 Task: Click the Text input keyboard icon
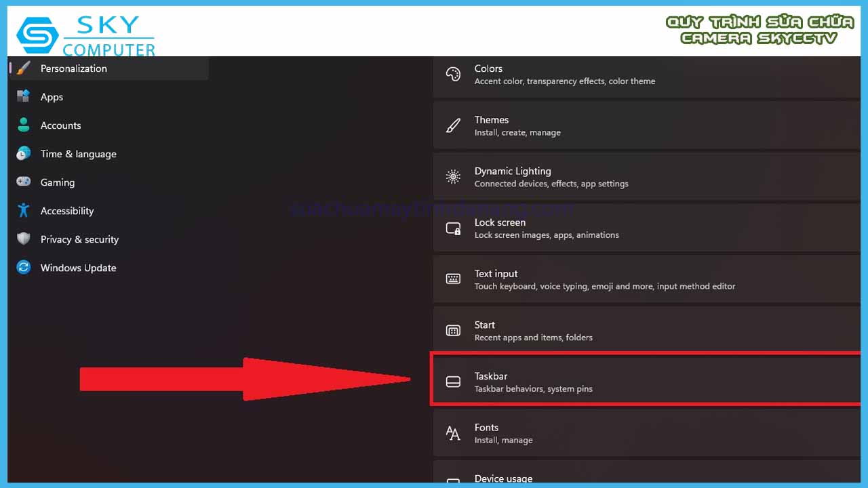point(453,279)
